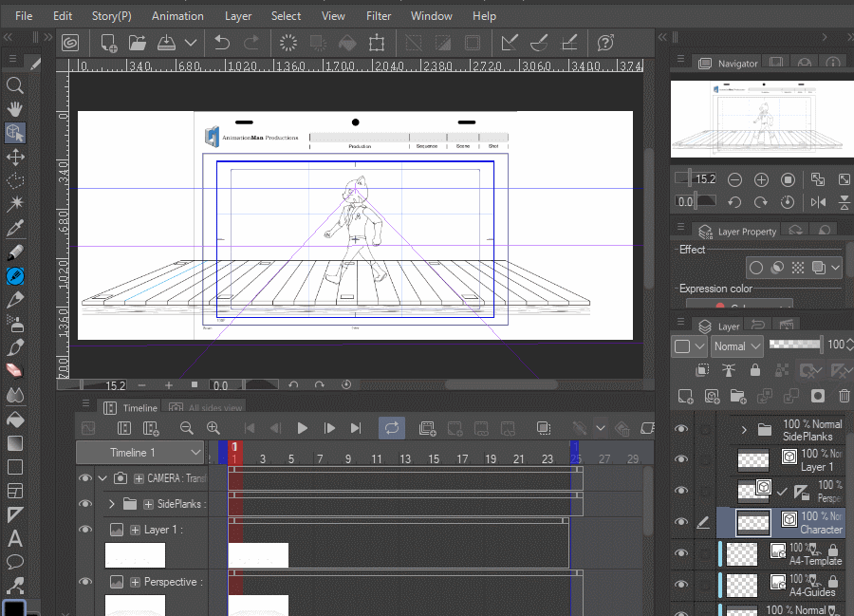Toggle the timeline loop playback button
The width and height of the screenshot is (854, 616).
(392, 428)
